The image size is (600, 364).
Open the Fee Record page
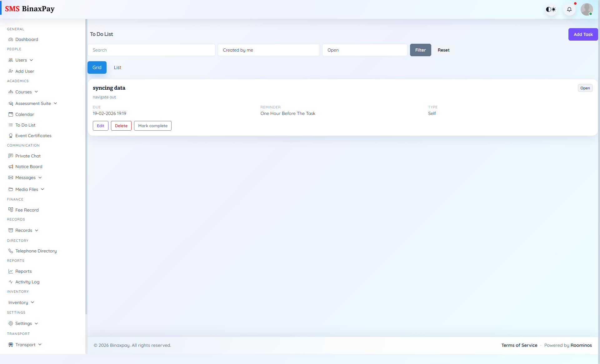[27, 210]
